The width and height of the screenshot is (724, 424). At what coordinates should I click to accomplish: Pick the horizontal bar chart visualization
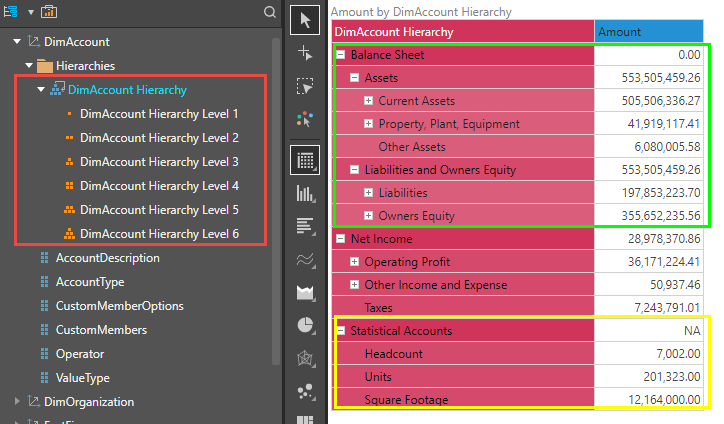coord(306,226)
